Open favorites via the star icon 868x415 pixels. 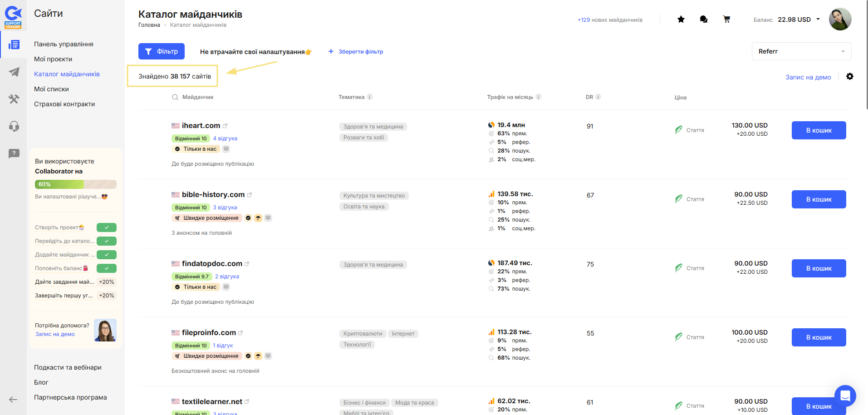[x=681, y=19]
